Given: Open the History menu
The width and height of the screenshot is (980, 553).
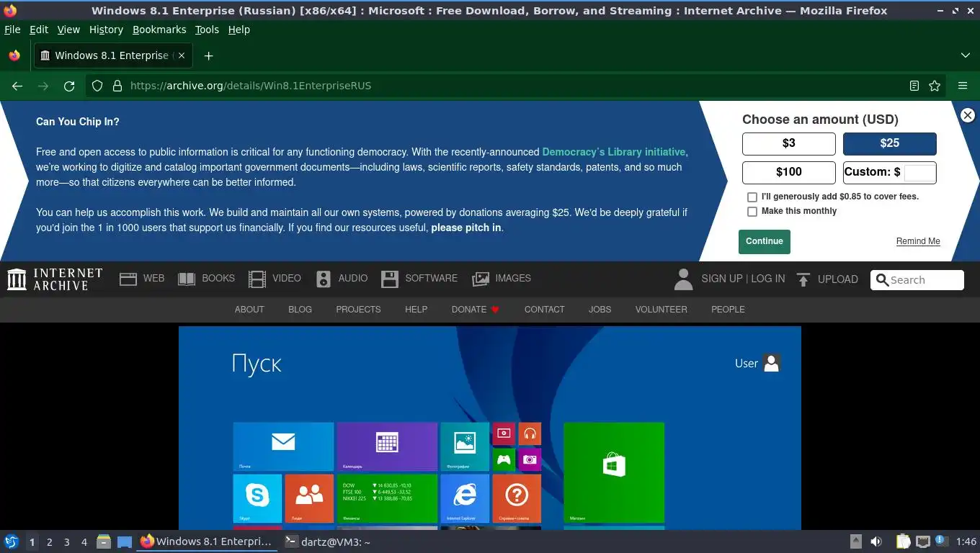Looking at the screenshot, I should tap(106, 30).
